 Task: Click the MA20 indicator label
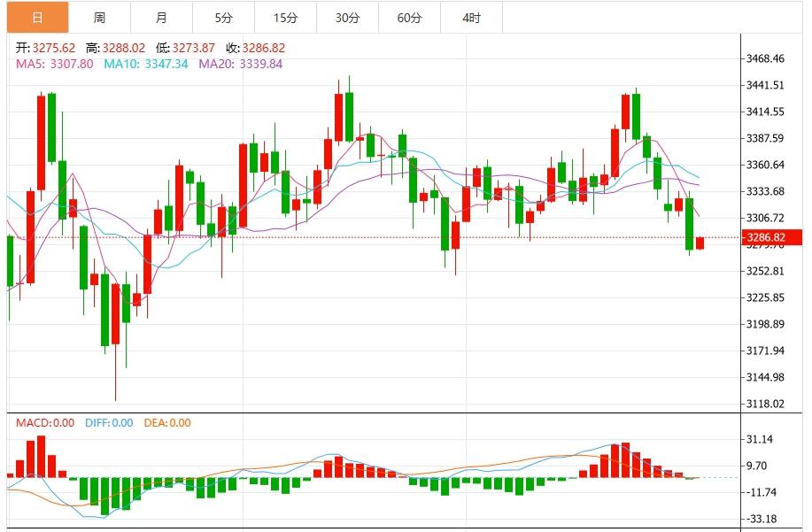pos(241,64)
